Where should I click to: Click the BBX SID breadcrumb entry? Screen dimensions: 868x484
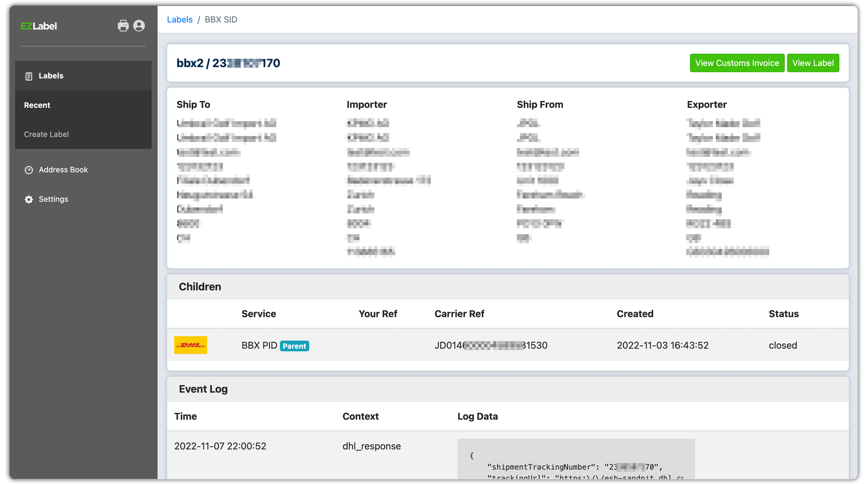coord(221,19)
